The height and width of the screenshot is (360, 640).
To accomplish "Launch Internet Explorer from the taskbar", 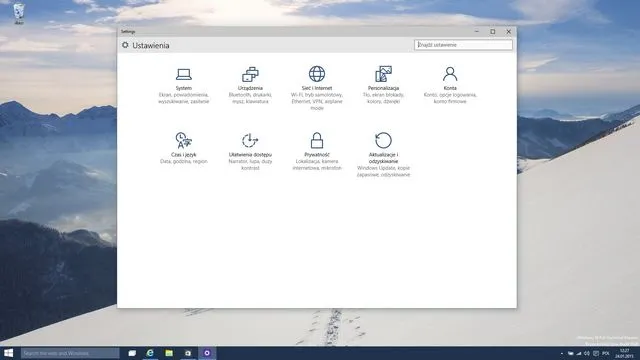I will pos(150,353).
